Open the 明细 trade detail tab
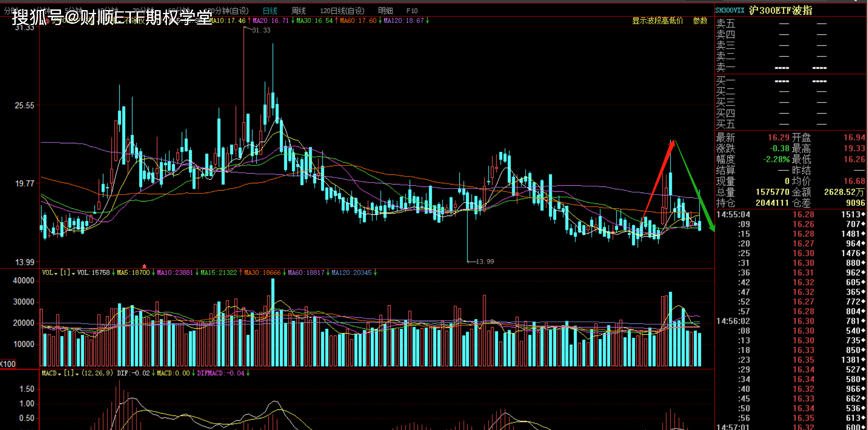This screenshot has width=868, height=430. click(x=385, y=11)
